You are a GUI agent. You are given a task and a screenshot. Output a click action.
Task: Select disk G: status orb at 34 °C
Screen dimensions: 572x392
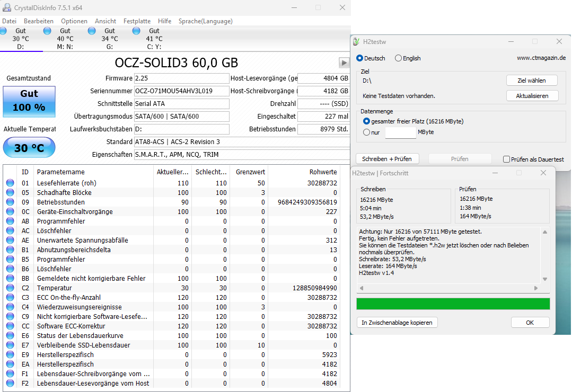tap(92, 31)
